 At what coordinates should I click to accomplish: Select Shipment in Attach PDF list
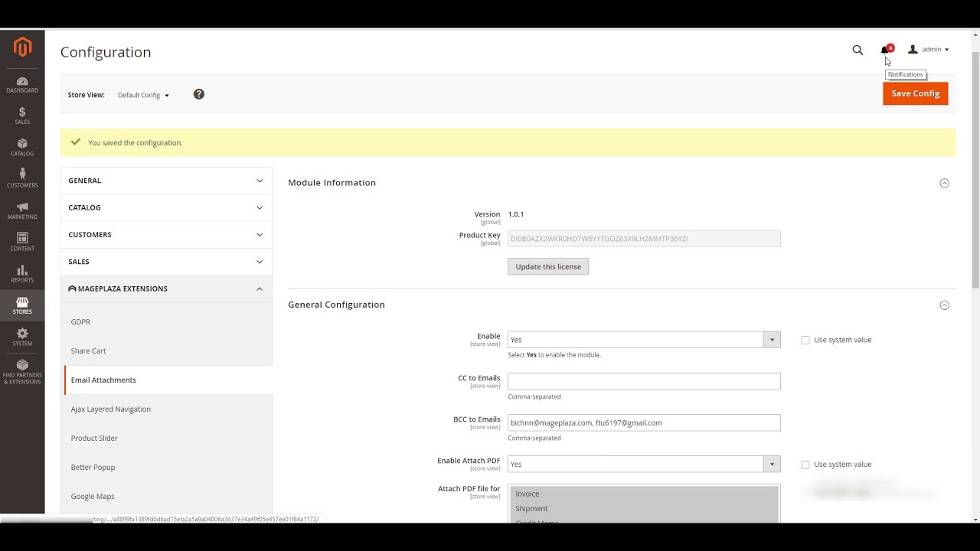click(x=644, y=509)
